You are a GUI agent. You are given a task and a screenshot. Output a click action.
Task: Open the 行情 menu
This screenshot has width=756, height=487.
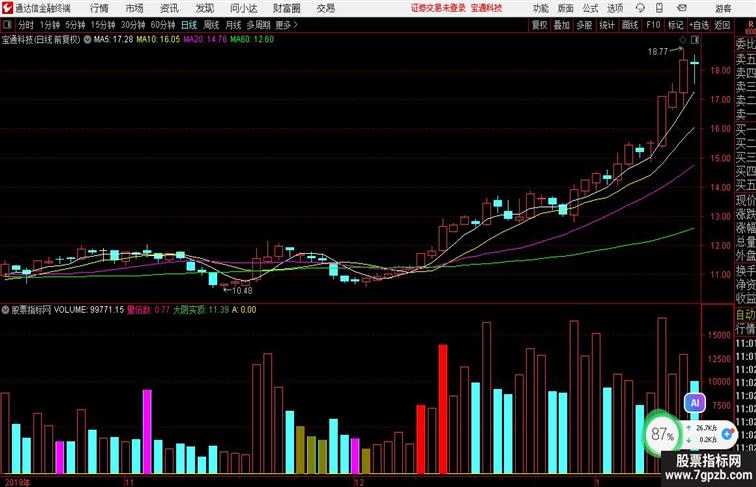click(99, 8)
